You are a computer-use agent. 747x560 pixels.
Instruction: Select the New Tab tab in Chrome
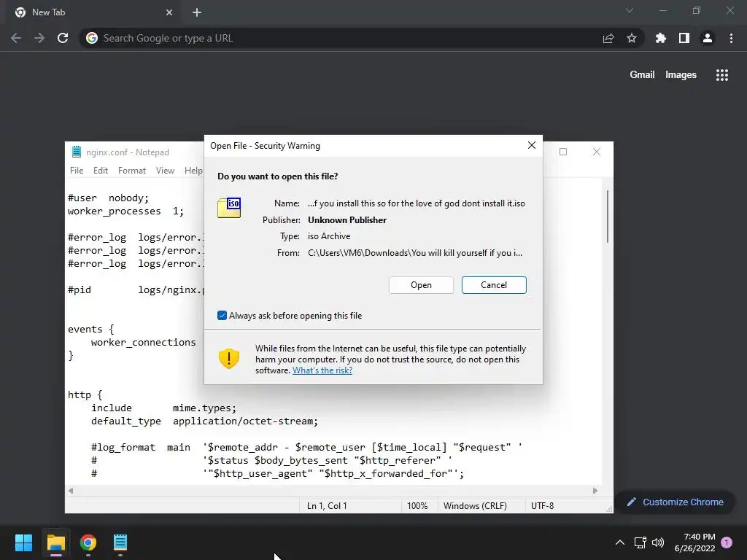93,12
